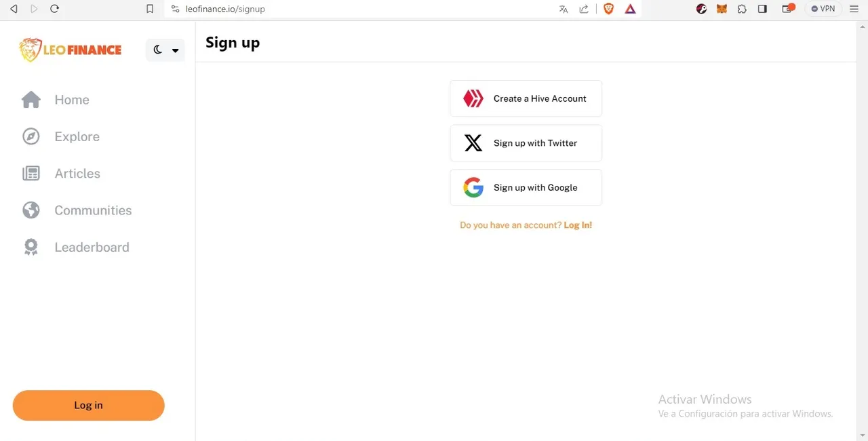The height and width of the screenshot is (441, 868).
Task: Open the Brave Rewards triangle icon
Action: [630, 9]
